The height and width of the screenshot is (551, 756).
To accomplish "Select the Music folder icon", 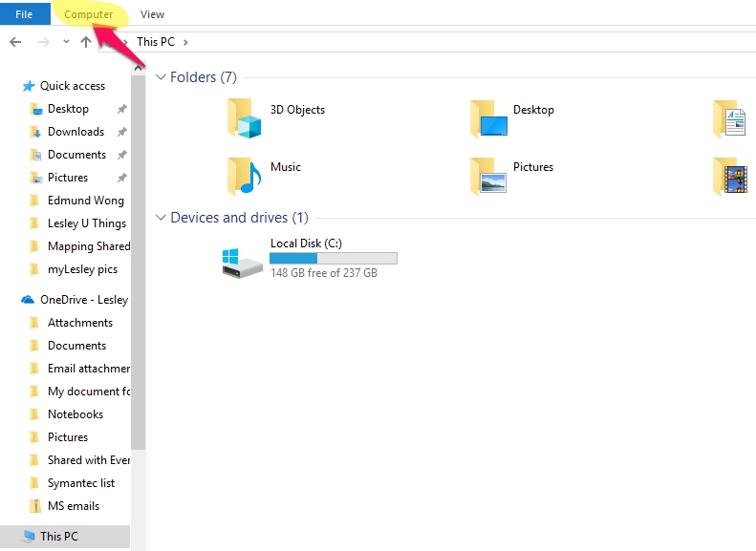I will pos(244,176).
